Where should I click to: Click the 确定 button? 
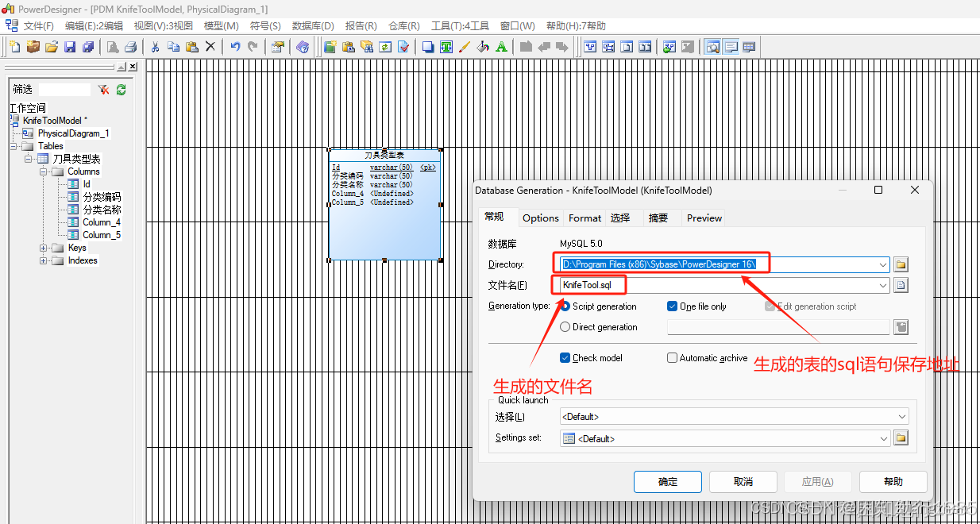pos(668,482)
